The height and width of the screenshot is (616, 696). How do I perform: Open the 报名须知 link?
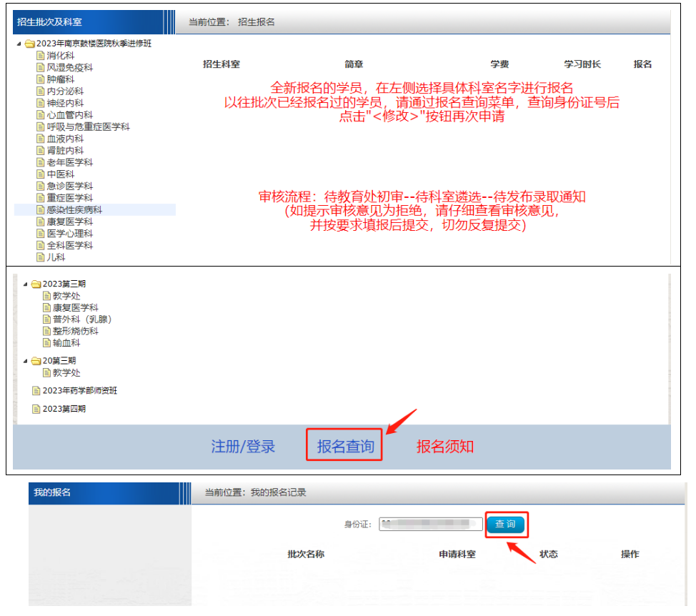[x=444, y=447]
